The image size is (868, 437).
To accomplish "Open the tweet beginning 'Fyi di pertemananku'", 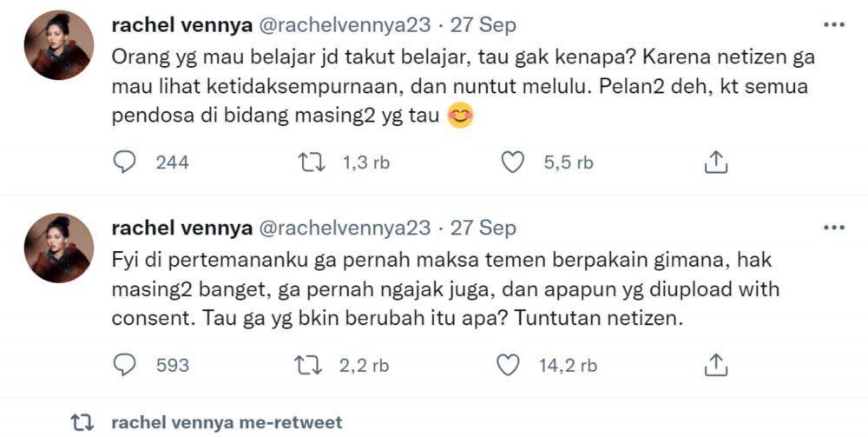I will (445, 289).
